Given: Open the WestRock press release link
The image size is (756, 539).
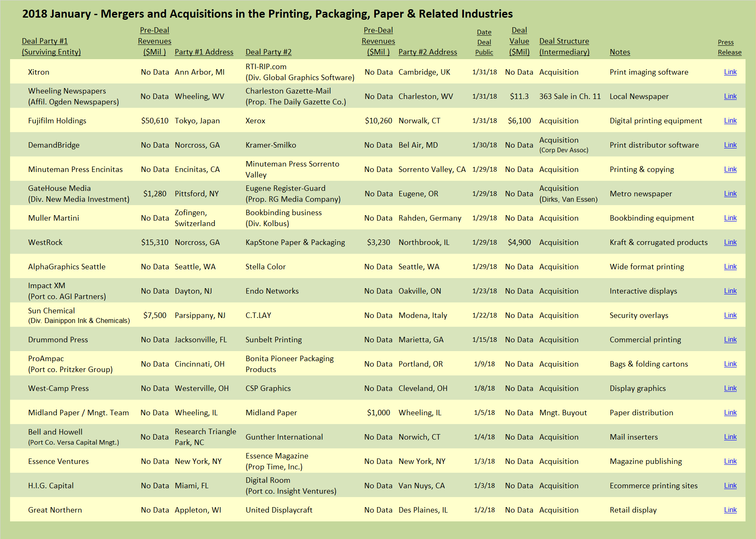Looking at the screenshot, I should point(730,242).
